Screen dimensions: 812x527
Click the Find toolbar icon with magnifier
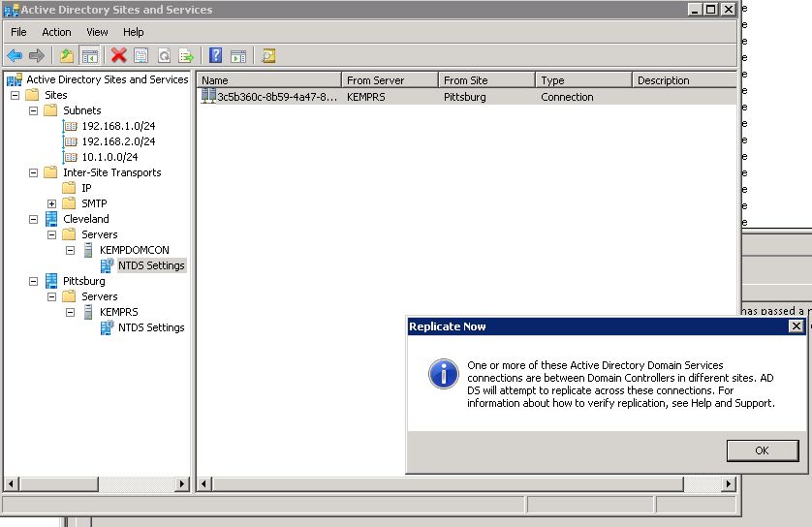268,55
